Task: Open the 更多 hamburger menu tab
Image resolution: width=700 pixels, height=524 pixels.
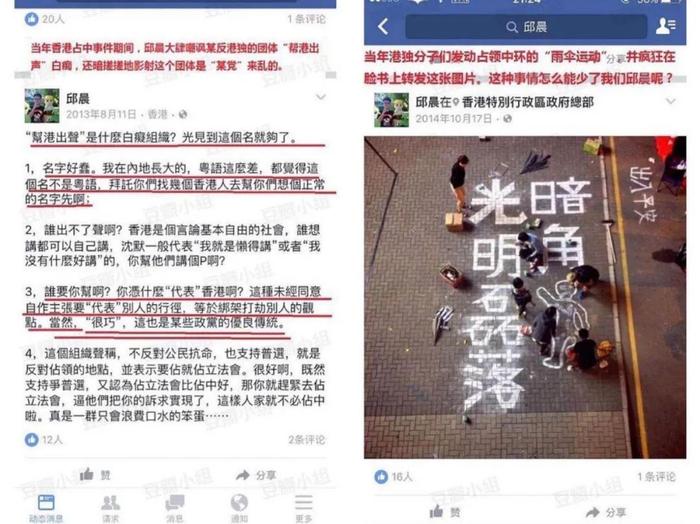Action: [304, 508]
